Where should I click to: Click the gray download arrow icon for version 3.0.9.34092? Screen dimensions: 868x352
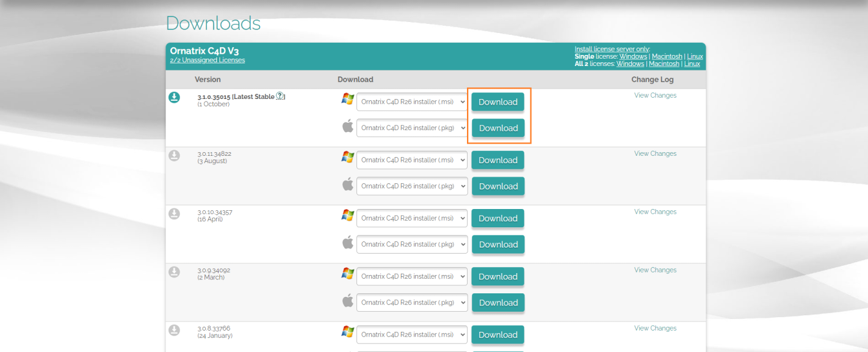174,271
